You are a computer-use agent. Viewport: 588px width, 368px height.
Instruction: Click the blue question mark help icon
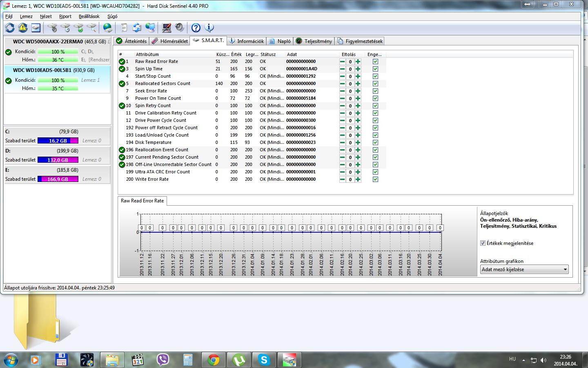pyautogui.click(x=196, y=28)
